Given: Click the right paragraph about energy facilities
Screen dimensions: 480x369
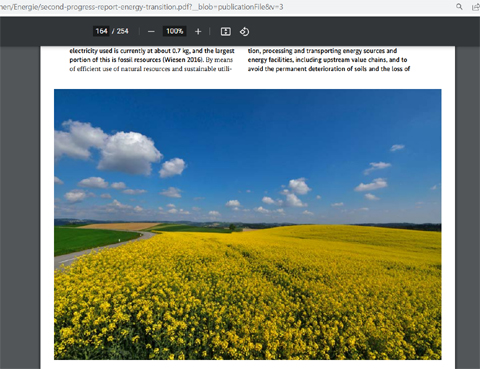Looking at the screenshot, I should pos(329,60).
